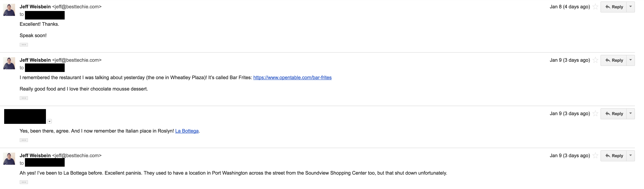Open more options dropdown for La Bottega link email
Viewport: 644px width, 189px height.
631,114
